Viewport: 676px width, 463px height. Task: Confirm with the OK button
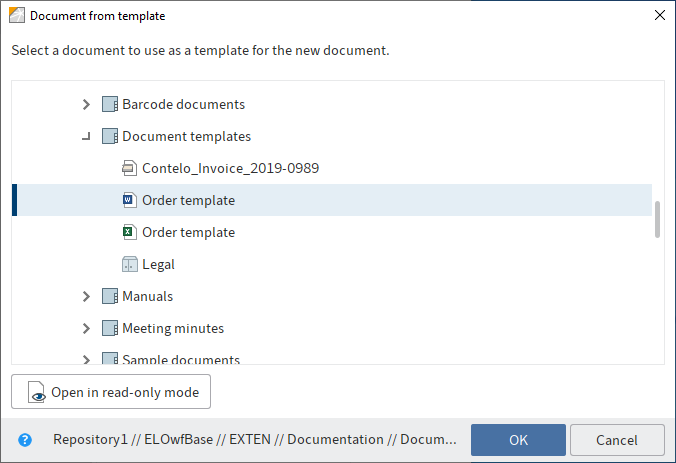click(x=518, y=440)
